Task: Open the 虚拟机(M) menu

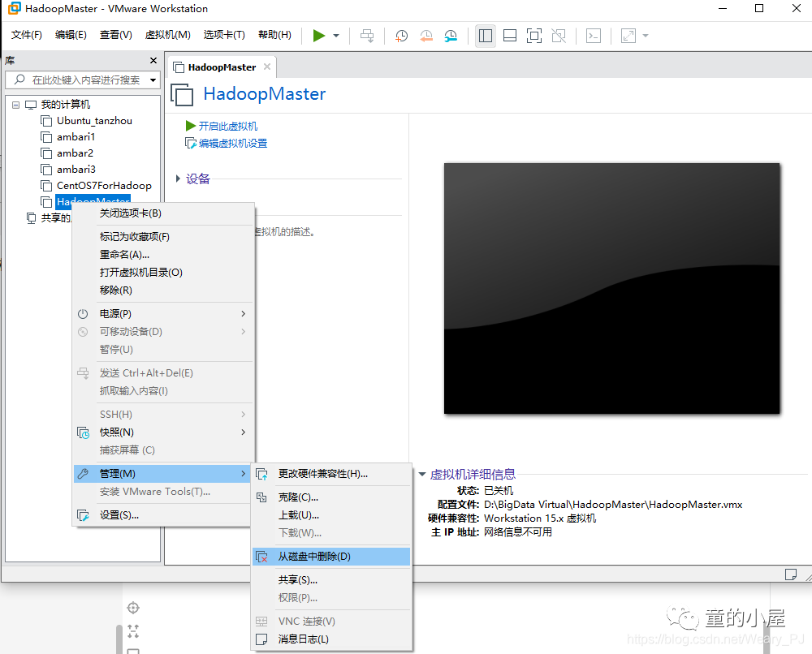Action: tap(168, 35)
